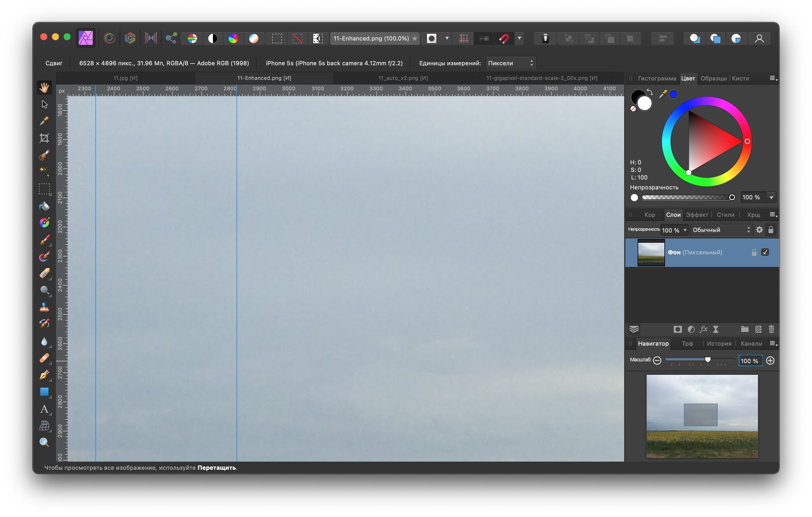This screenshot has width=812, height=517.
Task: Toggle the lock on Фон layer
Action: pyautogui.click(x=754, y=252)
